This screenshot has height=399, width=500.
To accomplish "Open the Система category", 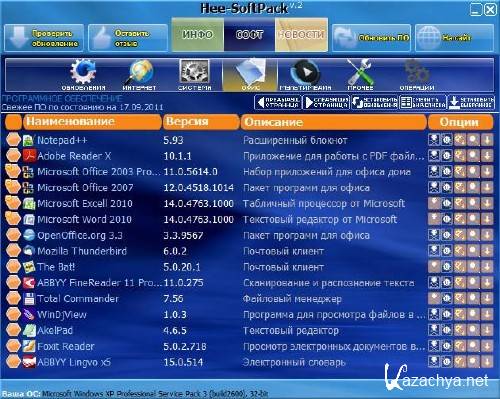I will coord(194,74).
